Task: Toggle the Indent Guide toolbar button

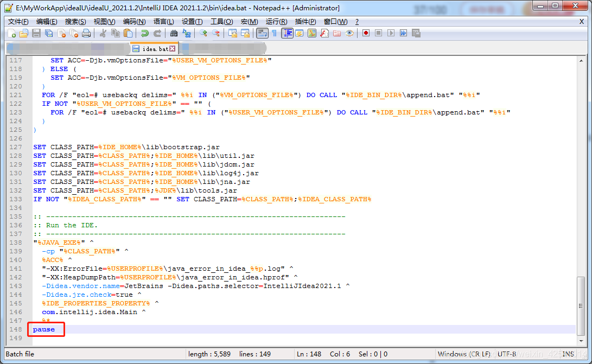Action: click(287, 34)
